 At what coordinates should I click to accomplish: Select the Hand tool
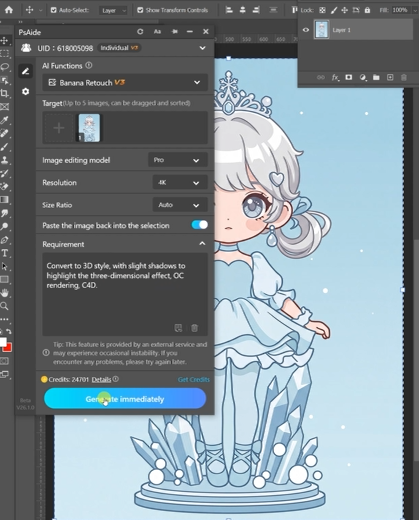pos(4,293)
